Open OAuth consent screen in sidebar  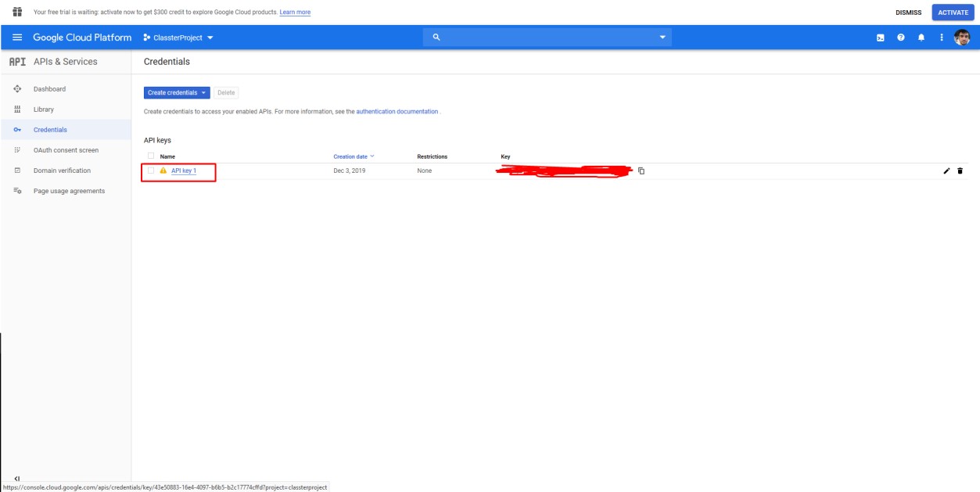(x=66, y=150)
